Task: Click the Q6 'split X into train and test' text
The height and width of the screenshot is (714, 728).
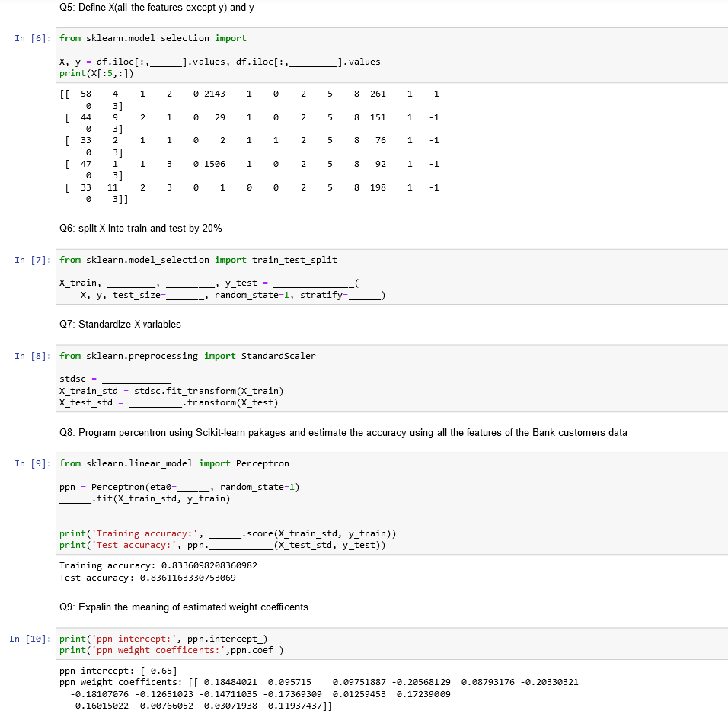Action: point(141,228)
